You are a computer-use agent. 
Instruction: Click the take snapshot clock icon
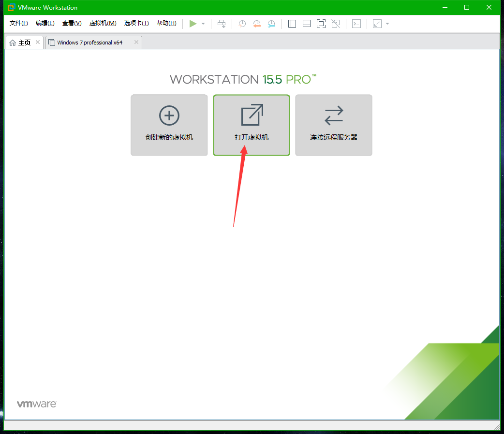(x=242, y=24)
